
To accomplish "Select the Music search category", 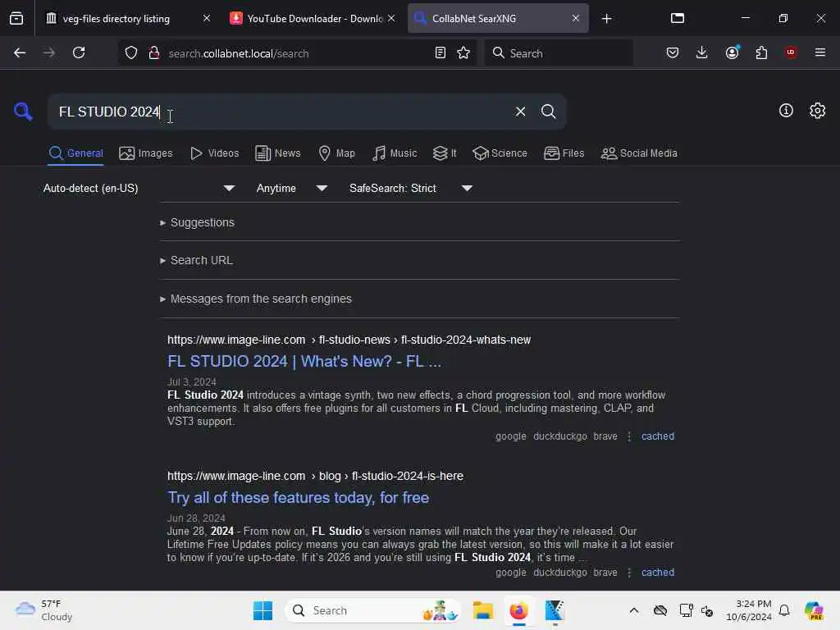I will coord(395,153).
